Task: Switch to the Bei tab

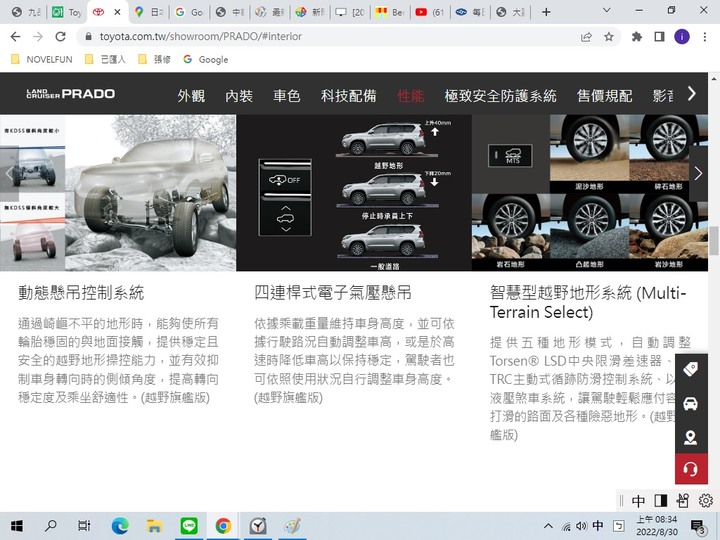Action: pyautogui.click(x=389, y=12)
